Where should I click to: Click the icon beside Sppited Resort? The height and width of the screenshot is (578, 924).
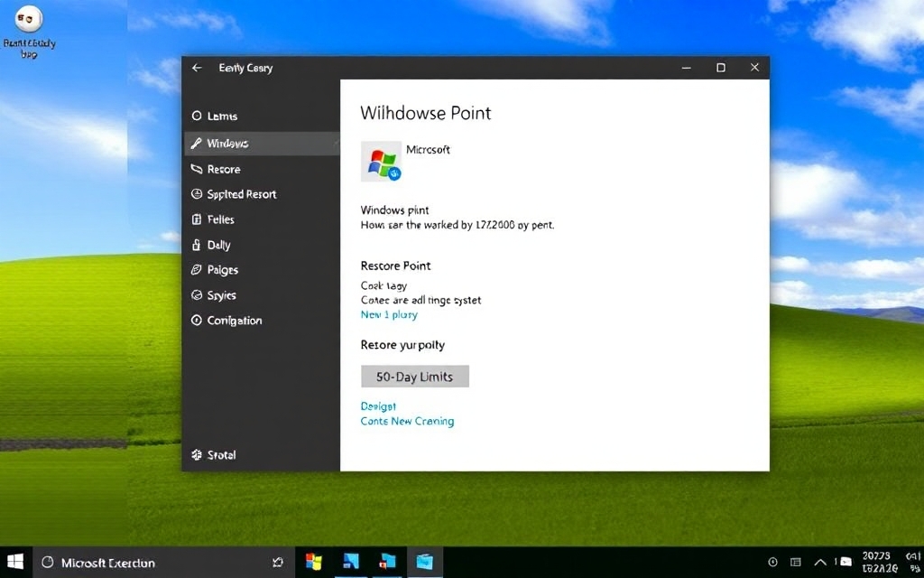click(x=197, y=194)
